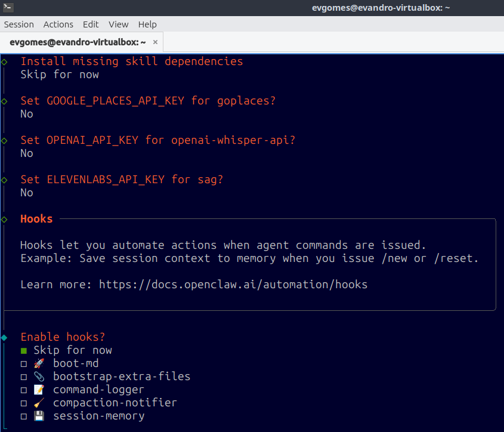Open the View menu

tap(118, 24)
